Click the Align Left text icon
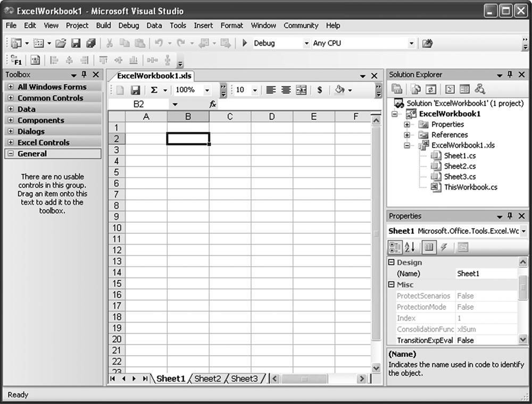The image size is (532, 404). [270, 90]
